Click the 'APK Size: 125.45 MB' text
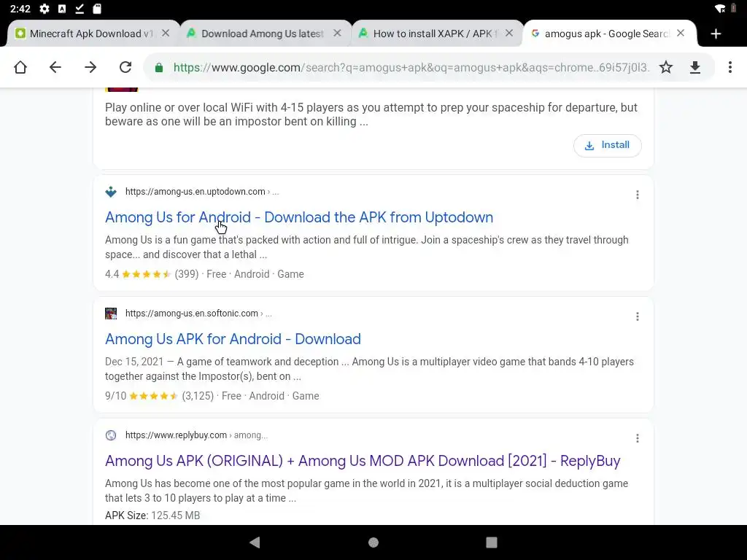This screenshot has width=747, height=560. (152, 516)
